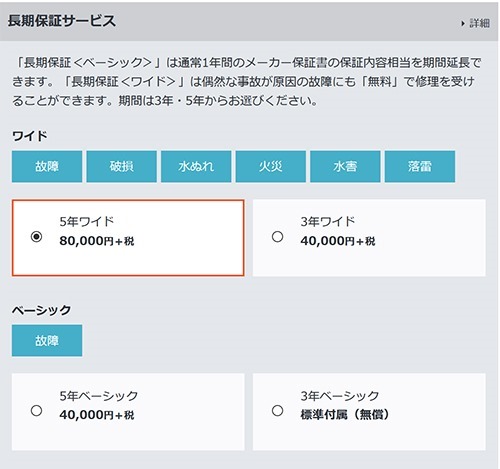
Task: Select the 3年ワイド radio button
Action: [x=277, y=237]
